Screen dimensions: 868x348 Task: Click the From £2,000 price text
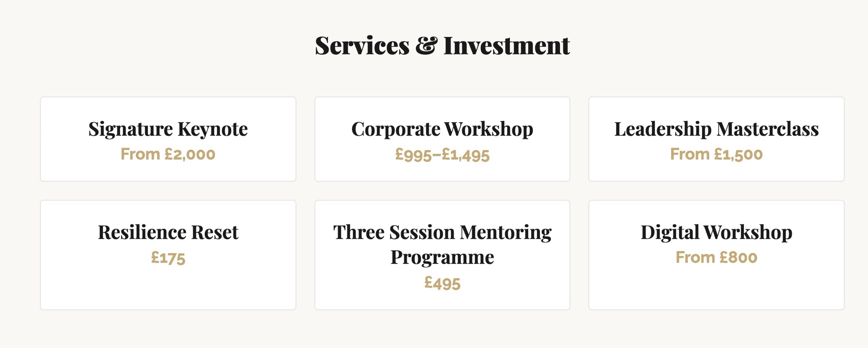168,154
